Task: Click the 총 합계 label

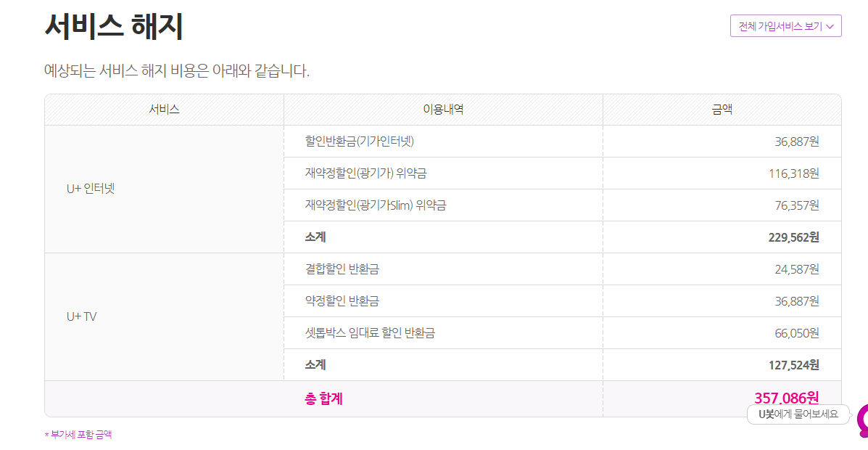Action: [323, 398]
